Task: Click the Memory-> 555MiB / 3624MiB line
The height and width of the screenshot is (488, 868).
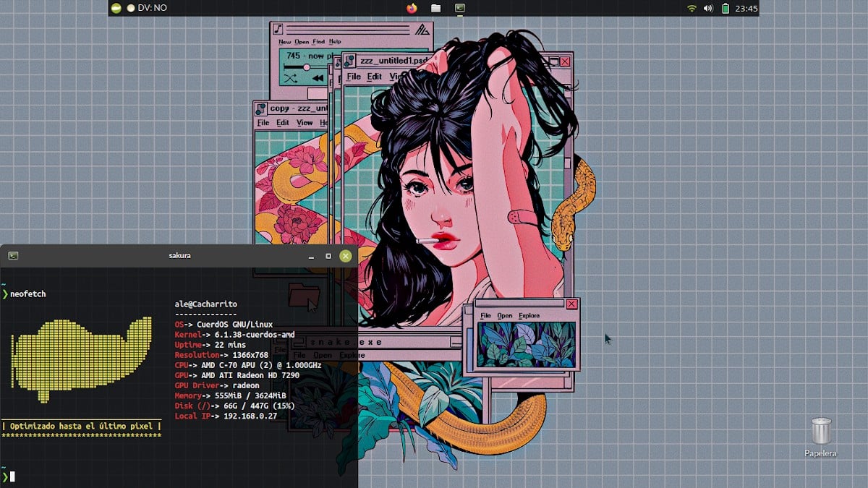Action: pyautogui.click(x=231, y=395)
